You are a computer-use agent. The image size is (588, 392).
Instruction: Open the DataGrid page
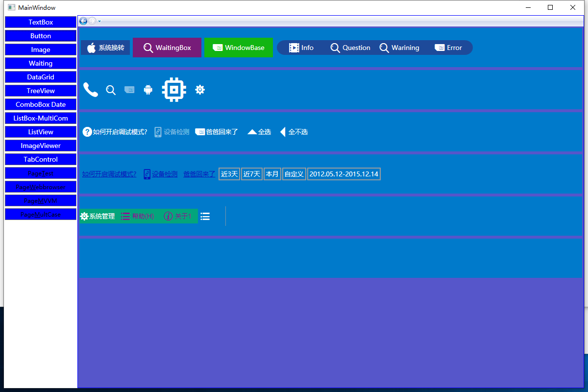coord(41,77)
